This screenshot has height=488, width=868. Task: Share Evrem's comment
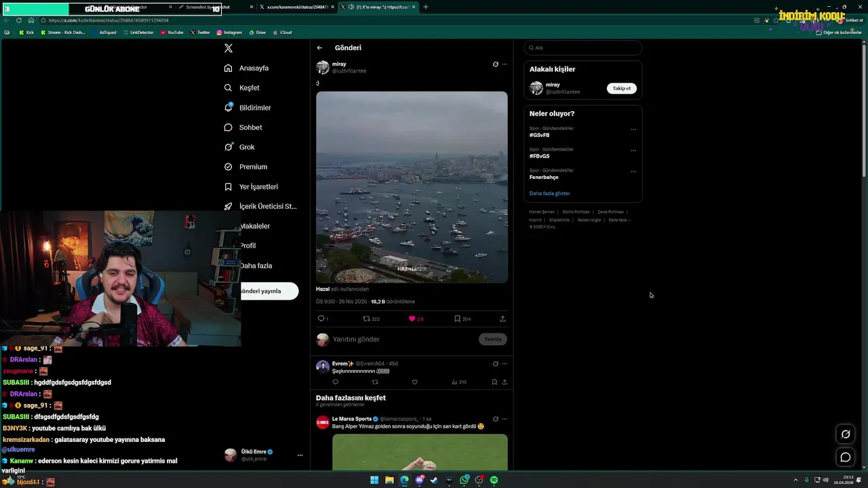(505, 382)
